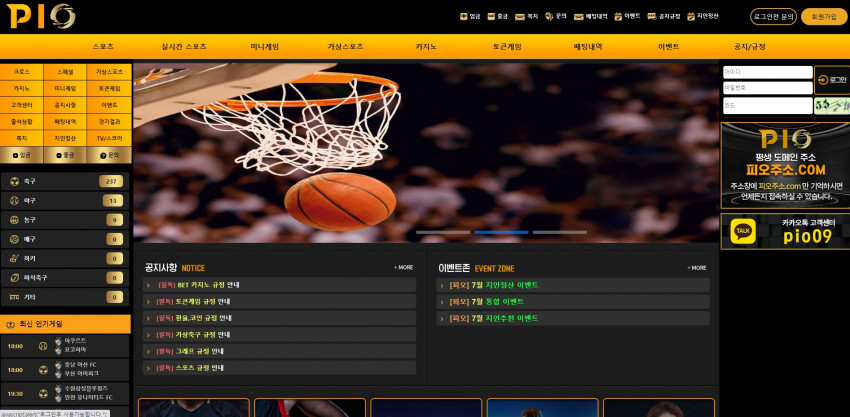Select 경기결과 in the left quick menu
Image resolution: width=850 pixels, height=417 pixels.
coord(109,121)
